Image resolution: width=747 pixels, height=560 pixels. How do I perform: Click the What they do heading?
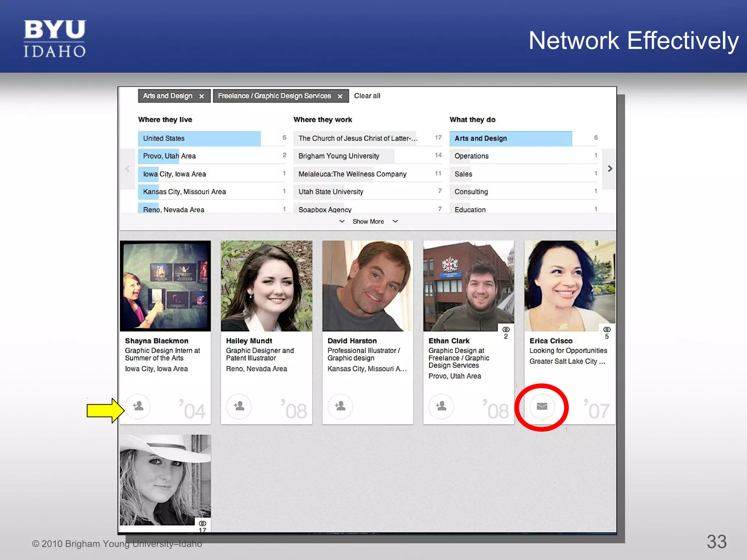pos(472,120)
